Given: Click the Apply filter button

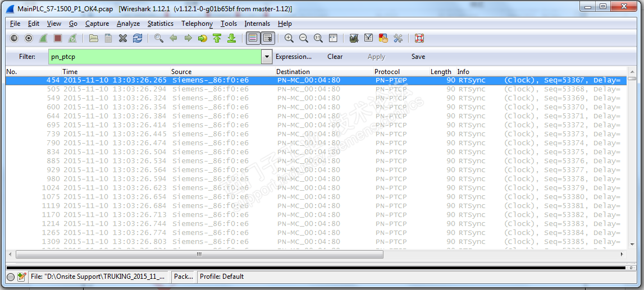Looking at the screenshot, I should 376,57.
